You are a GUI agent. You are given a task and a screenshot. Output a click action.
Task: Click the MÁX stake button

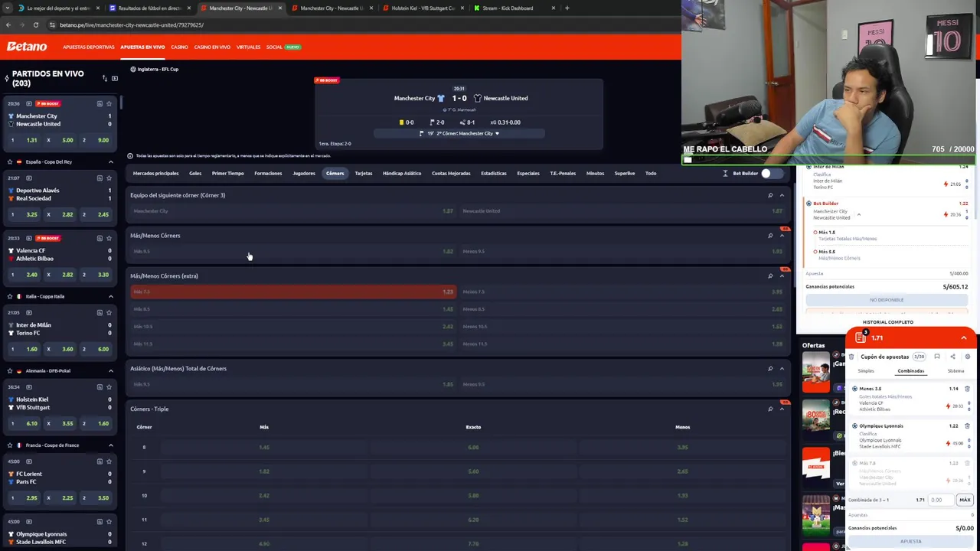[965, 500]
